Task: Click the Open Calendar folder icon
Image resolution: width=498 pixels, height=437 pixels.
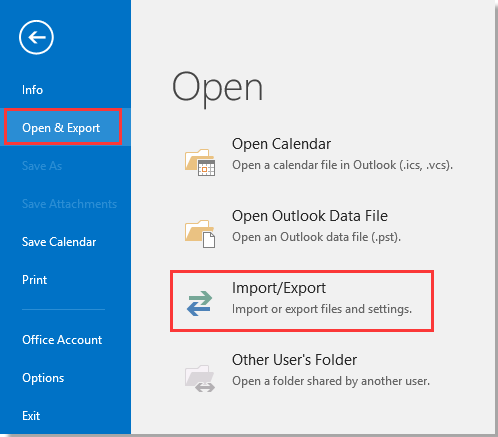Action: coord(200,162)
